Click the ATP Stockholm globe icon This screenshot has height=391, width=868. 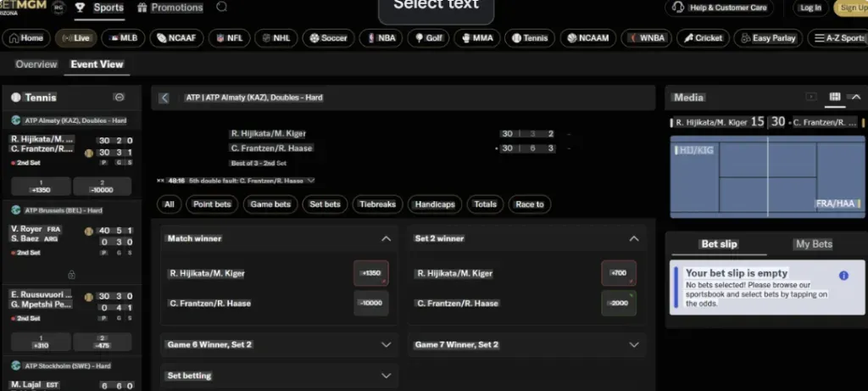(x=15, y=366)
